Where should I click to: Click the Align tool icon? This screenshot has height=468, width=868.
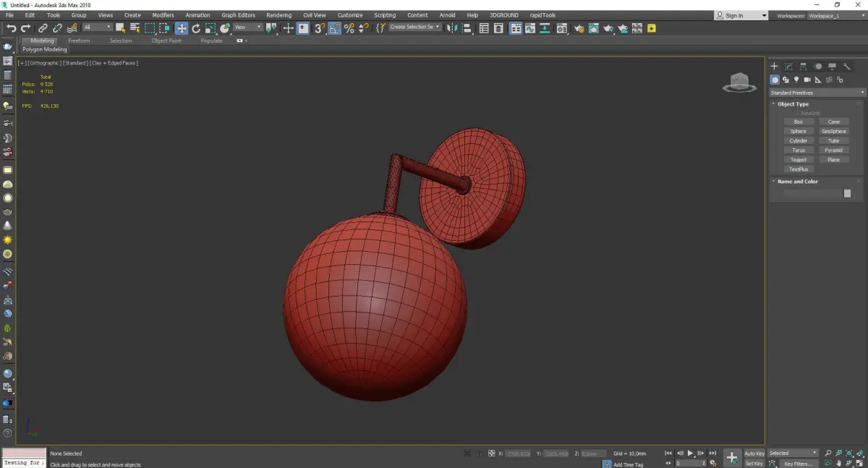[x=467, y=28]
